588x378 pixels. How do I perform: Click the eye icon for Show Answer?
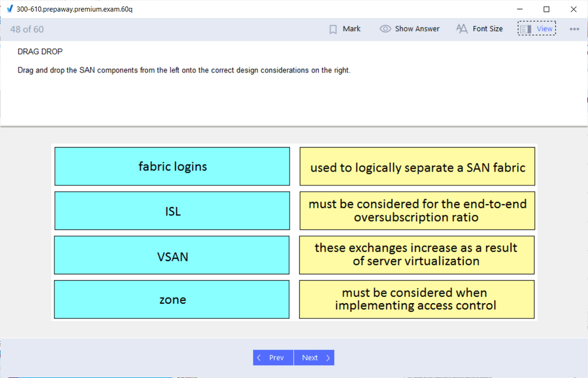(x=385, y=29)
